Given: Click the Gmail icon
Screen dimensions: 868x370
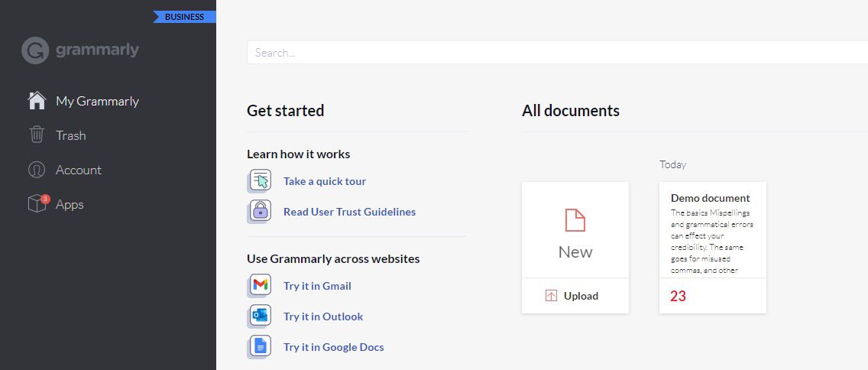Looking at the screenshot, I should click(260, 286).
